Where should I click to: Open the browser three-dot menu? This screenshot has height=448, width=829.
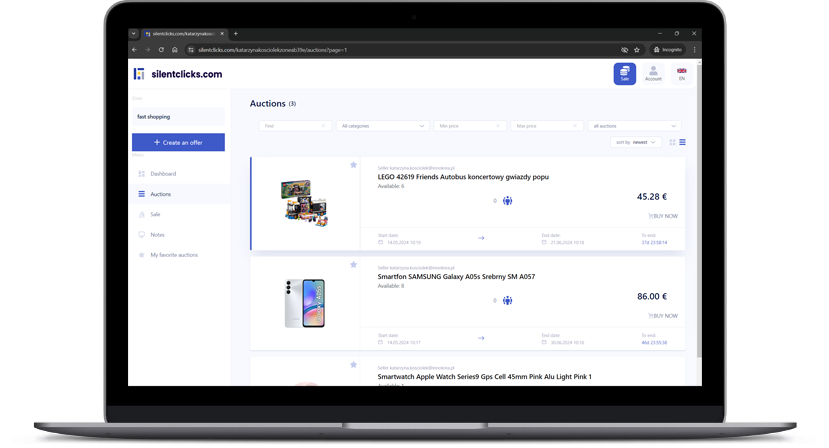tap(694, 50)
